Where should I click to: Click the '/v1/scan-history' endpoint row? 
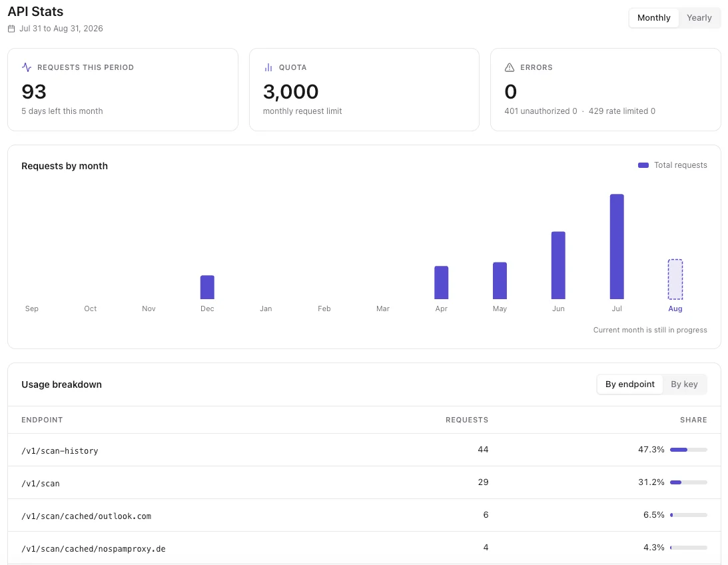[x=364, y=450]
